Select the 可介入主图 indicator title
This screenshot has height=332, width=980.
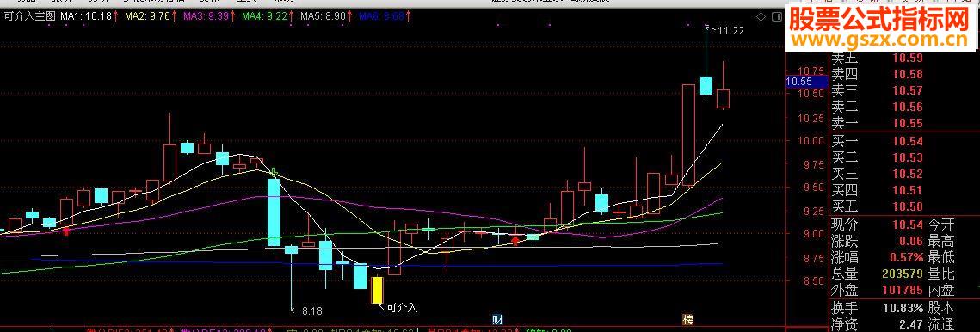pyautogui.click(x=29, y=16)
